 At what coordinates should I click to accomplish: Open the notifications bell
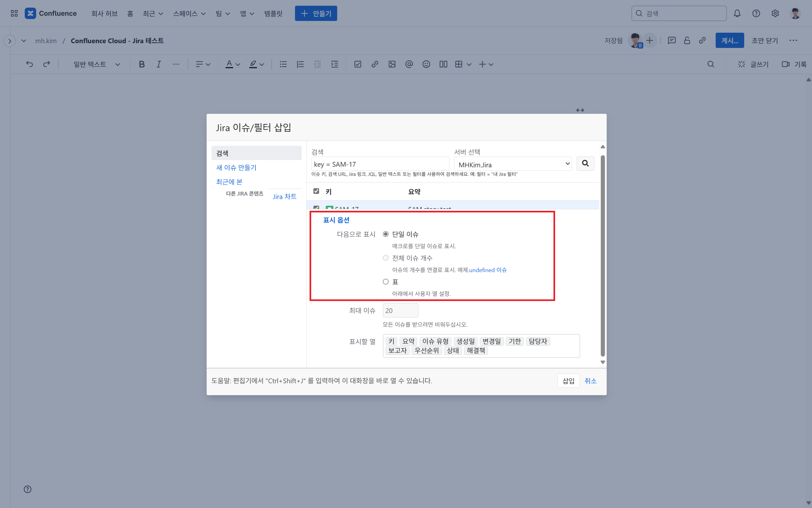737,13
